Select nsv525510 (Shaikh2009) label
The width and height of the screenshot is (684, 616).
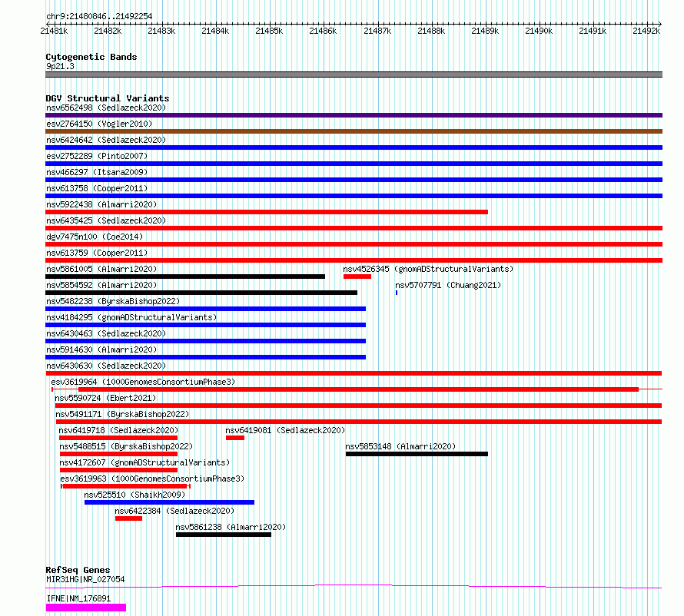[134, 495]
